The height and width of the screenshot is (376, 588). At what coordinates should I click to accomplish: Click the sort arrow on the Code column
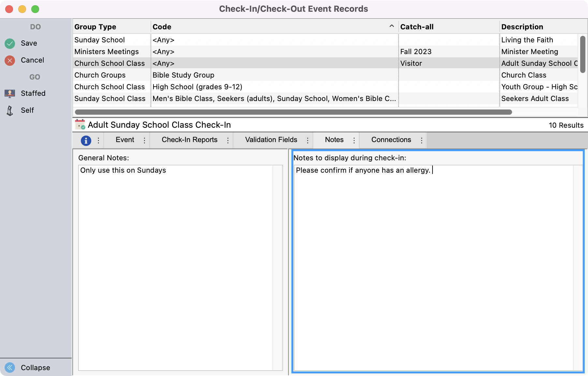point(391,25)
